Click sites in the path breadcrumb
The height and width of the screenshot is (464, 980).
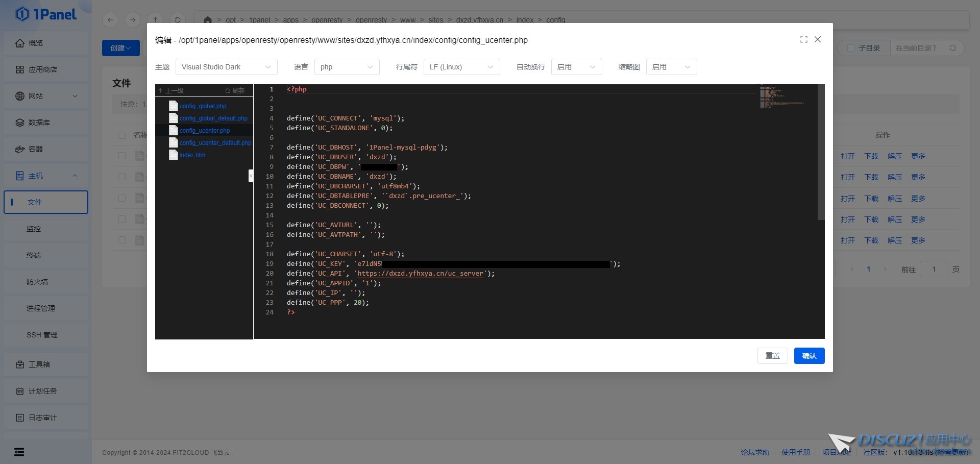pyautogui.click(x=435, y=20)
